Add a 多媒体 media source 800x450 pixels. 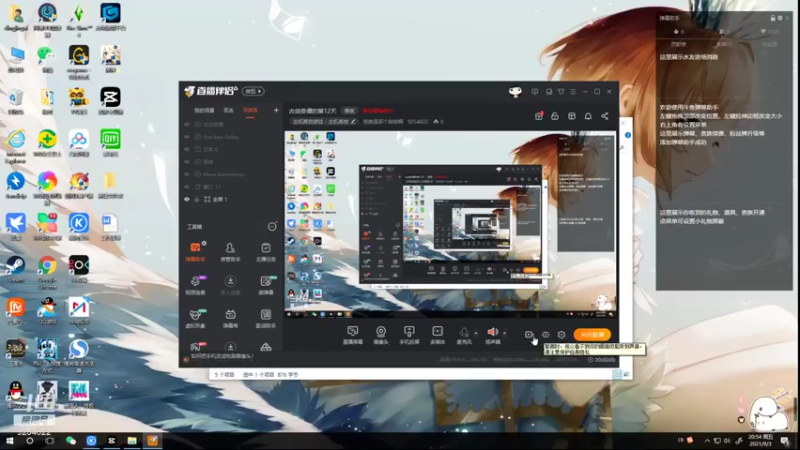click(437, 335)
